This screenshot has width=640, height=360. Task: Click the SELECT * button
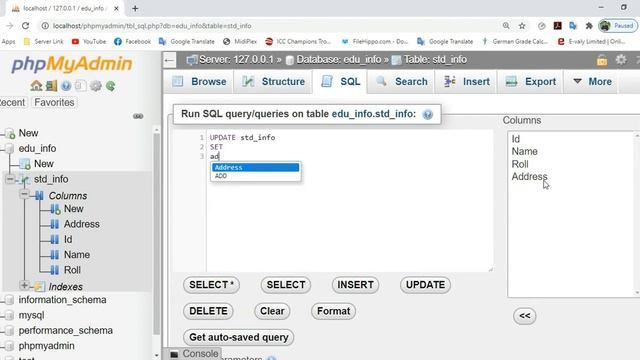[x=211, y=285]
